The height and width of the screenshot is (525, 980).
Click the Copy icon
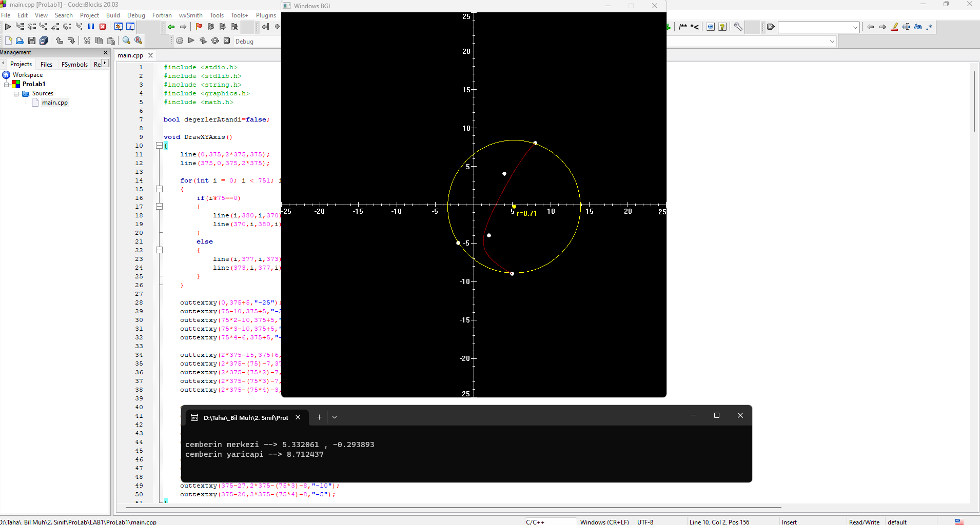(99, 41)
